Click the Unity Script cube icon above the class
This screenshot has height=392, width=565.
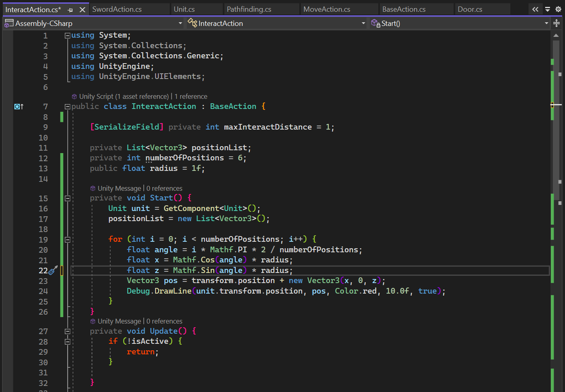coord(74,96)
